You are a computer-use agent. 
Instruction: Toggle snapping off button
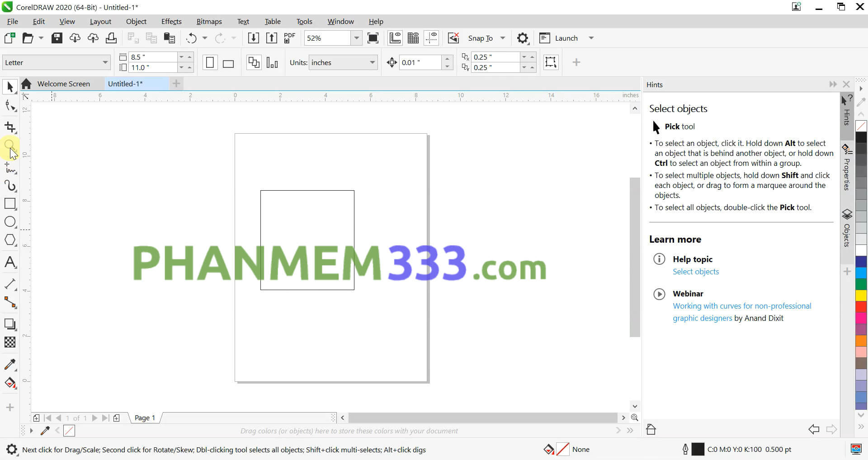(x=453, y=38)
